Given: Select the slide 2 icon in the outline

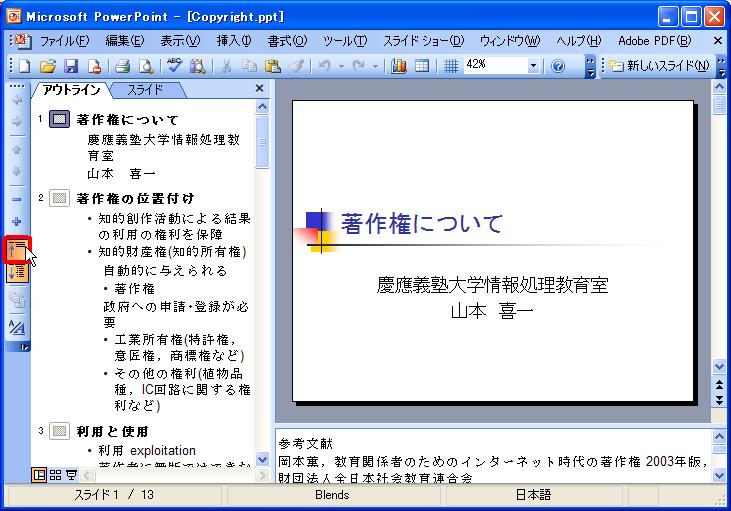Looking at the screenshot, I should tap(60, 198).
